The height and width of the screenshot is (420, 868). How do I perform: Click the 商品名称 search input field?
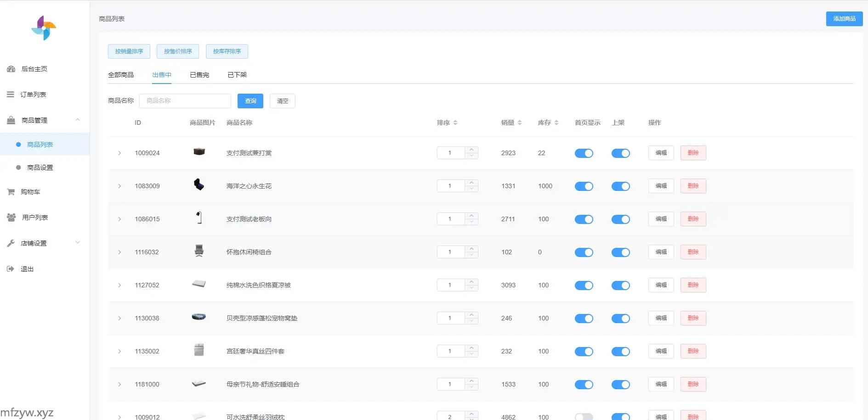(x=185, y=101)
